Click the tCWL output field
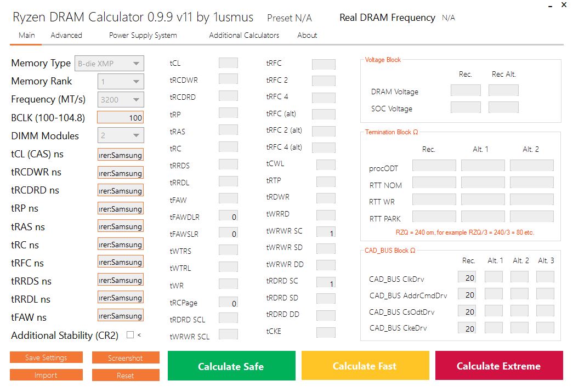Screen dimensions: 573x392 [x=326, y=164]
